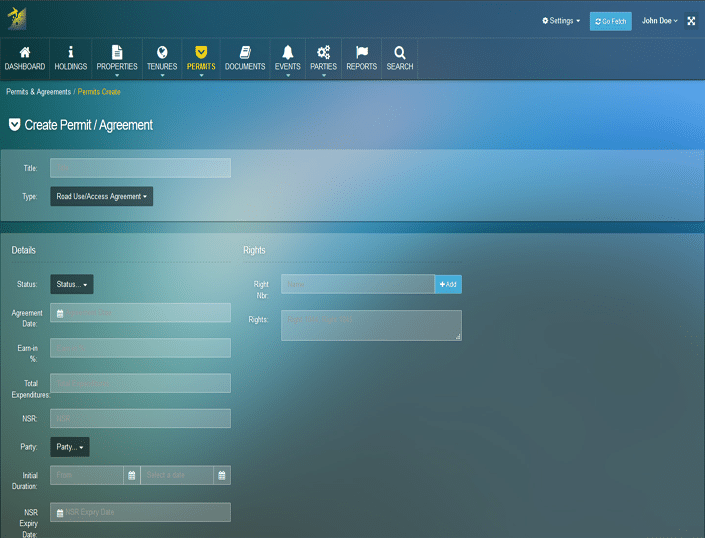This screenshot has width=705, height=538.
Task: Toggle fullscreen expand icon
Action: (x=690, y=21)
